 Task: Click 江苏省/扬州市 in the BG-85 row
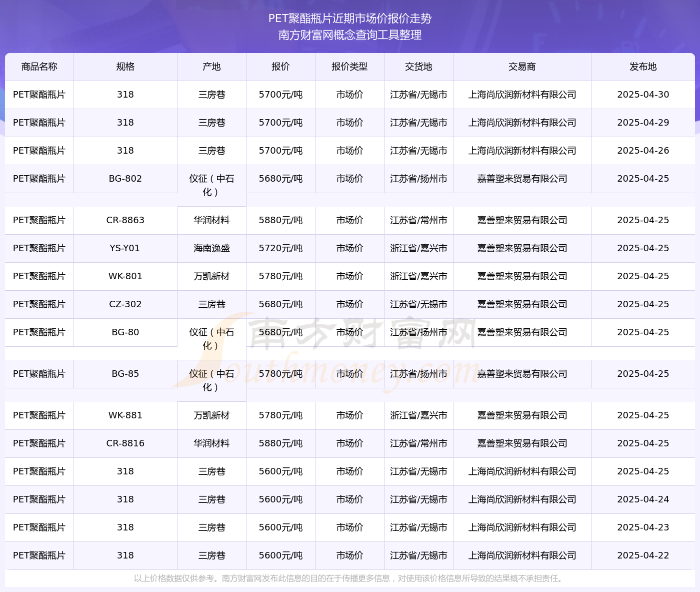tap(418, 374)
